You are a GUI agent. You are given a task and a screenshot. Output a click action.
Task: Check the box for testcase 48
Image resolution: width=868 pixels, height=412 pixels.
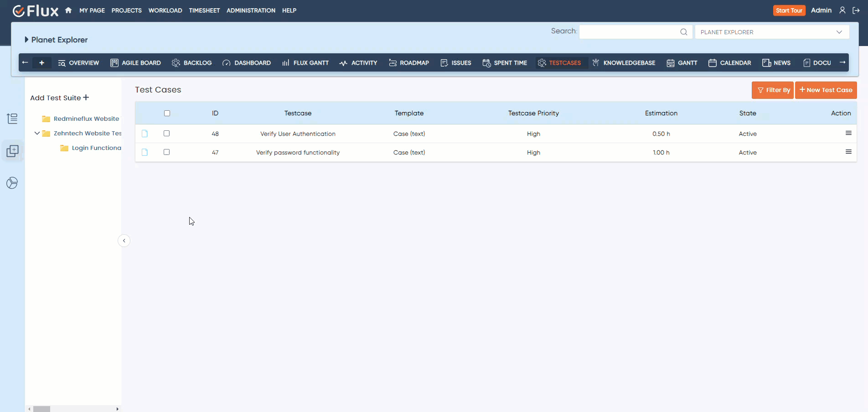(x=166, y=134)
